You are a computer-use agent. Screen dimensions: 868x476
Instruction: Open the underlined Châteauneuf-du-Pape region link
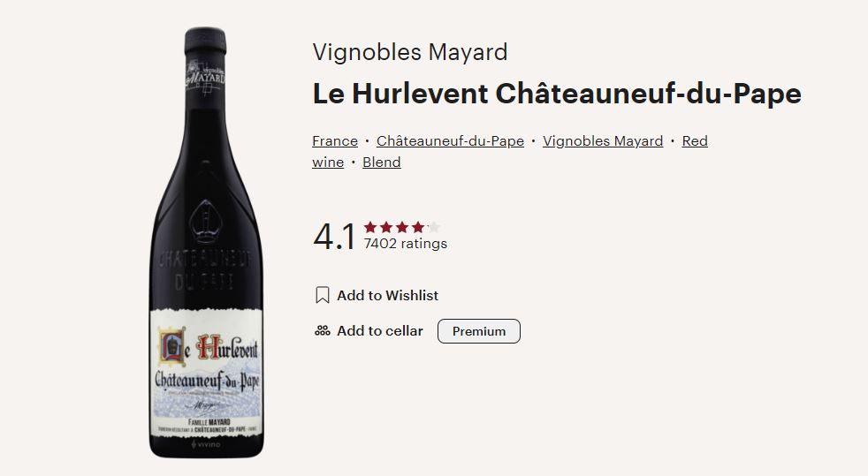[450, 141]
